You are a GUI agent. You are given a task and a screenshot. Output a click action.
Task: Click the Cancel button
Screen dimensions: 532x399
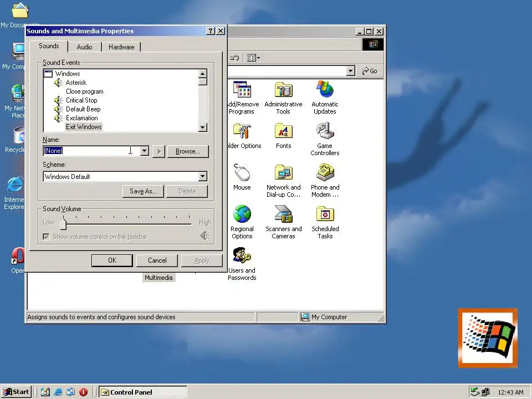click(157, 260)
